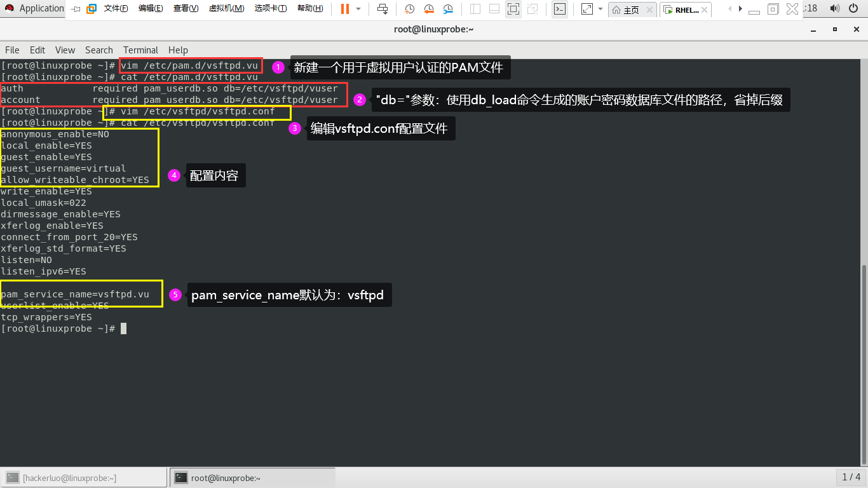
Task: Open the terminal View menu
Action: (x=65, y=50)
